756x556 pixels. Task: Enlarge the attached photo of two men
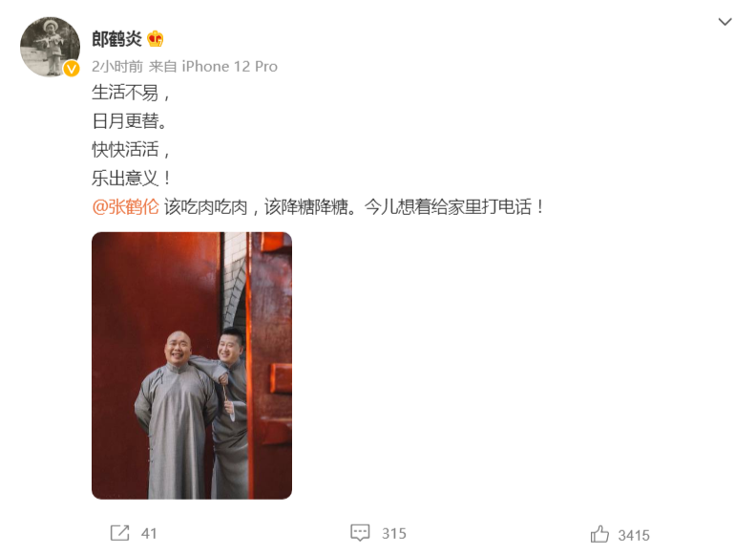pos(192,365)
